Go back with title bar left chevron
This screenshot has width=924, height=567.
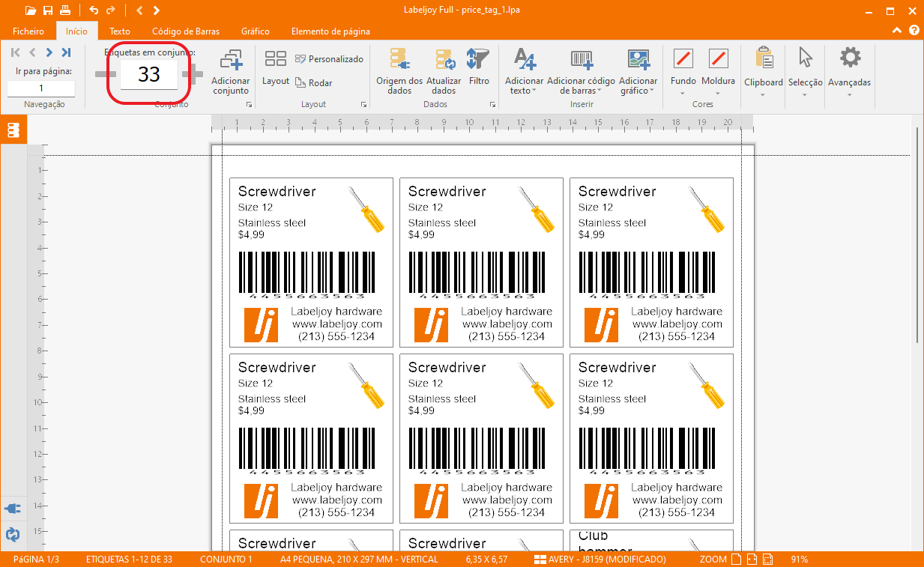pos(140,10)
